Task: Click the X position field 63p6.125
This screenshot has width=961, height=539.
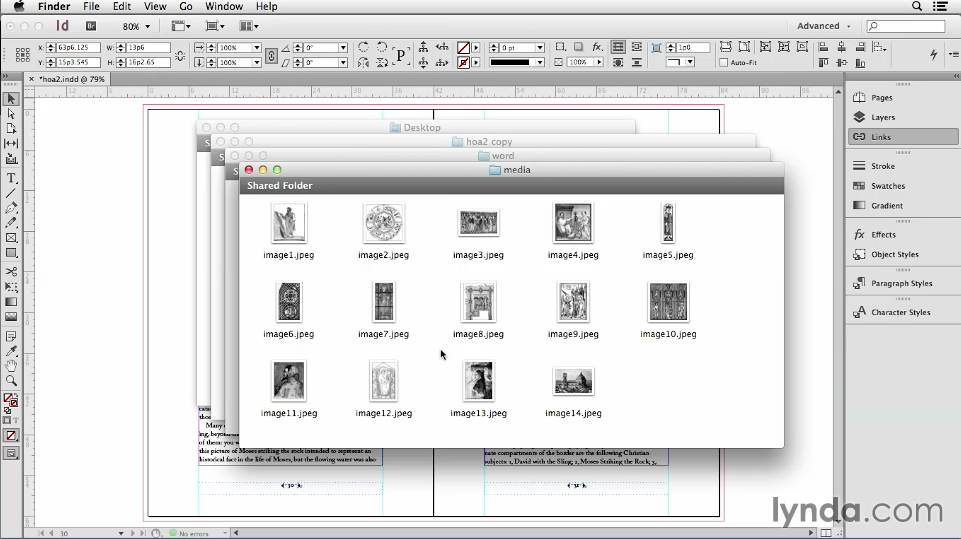Action: point(78,47)
